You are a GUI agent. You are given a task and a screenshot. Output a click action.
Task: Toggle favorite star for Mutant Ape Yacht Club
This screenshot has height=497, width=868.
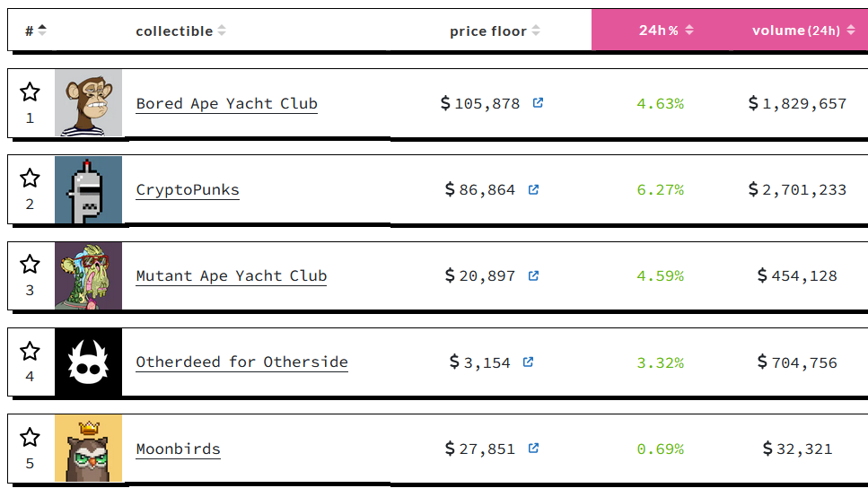pos(30,265)
